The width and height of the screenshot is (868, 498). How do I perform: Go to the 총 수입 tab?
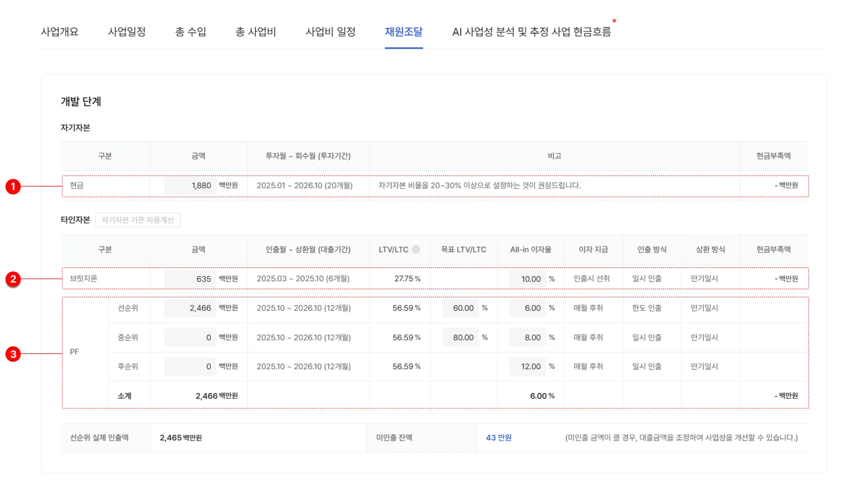(190, 32)
